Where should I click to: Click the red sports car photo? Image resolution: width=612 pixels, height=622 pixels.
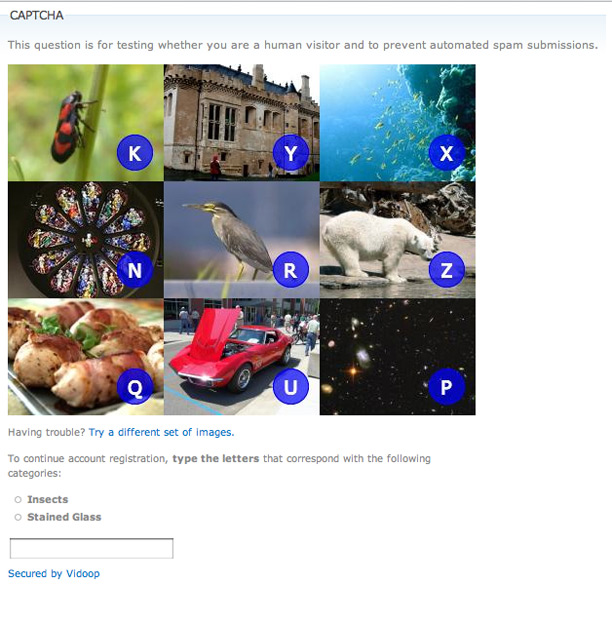[242, 357]
